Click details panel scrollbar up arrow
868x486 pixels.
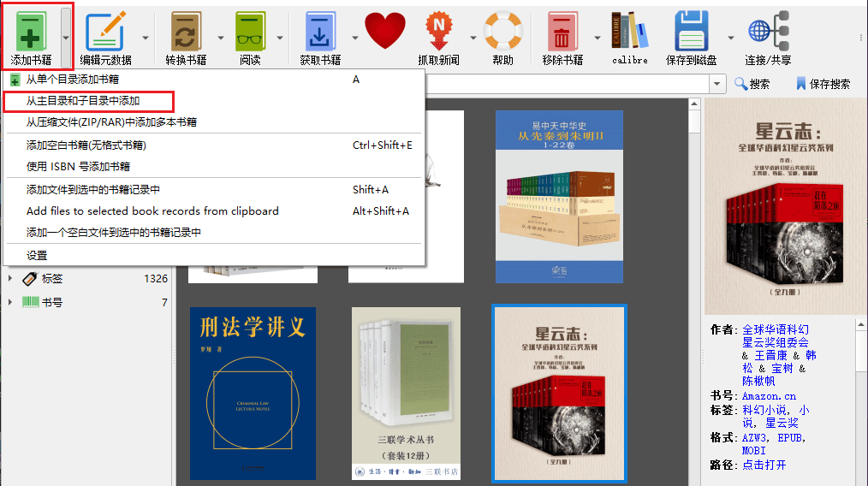pyautogui.click(x=861, y=325)
